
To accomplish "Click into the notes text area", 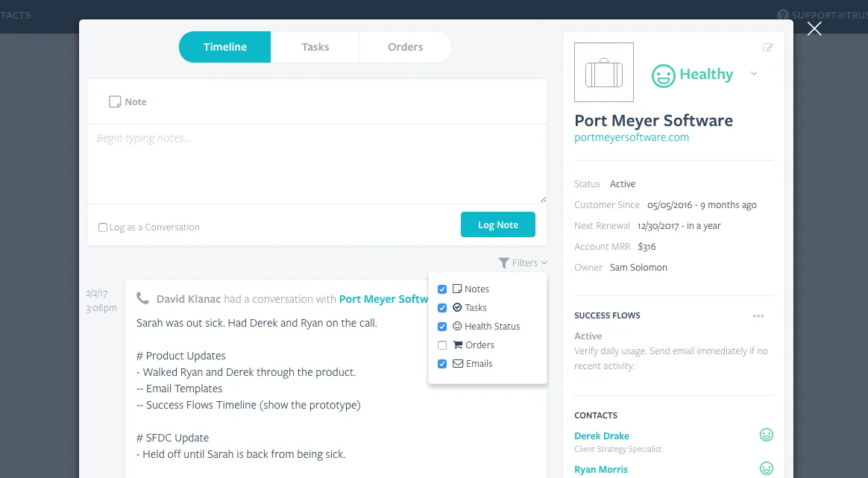I will (x=317, y=164).
